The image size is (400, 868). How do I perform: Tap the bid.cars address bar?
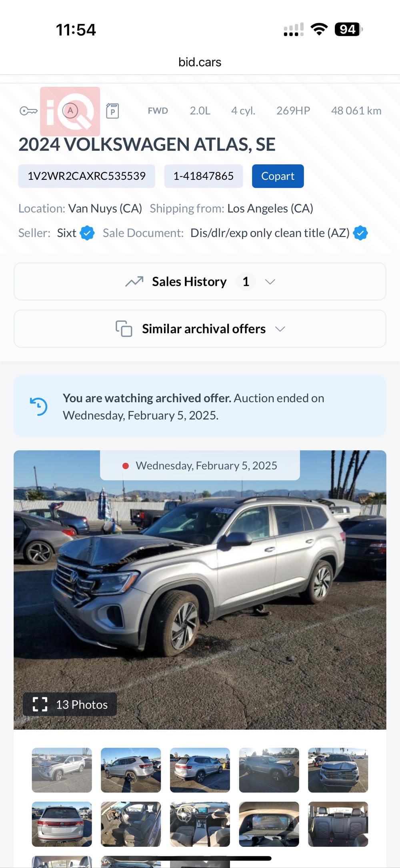pyautogui.click(x=200, y=62)
